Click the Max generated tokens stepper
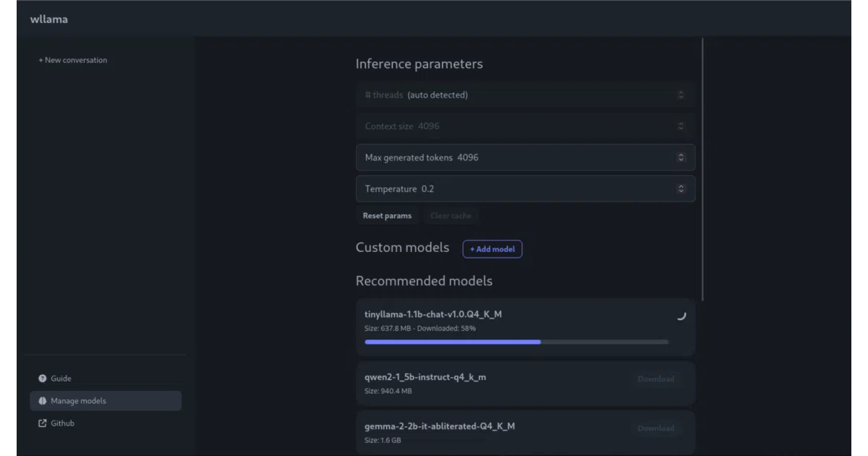 click(x=681, y=157)
